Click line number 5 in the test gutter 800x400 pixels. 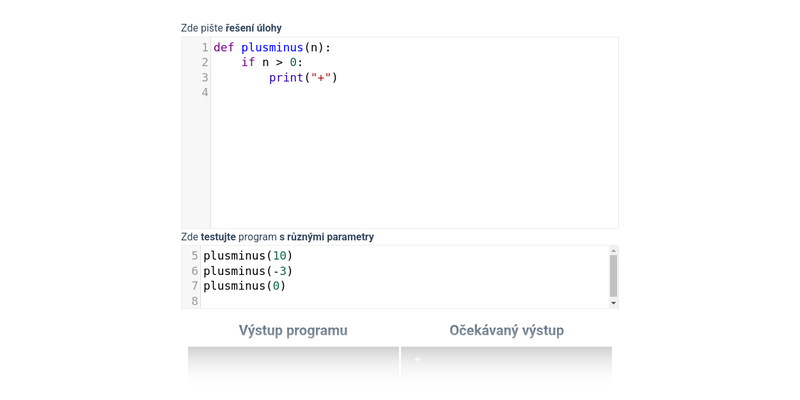click(194, 255)
